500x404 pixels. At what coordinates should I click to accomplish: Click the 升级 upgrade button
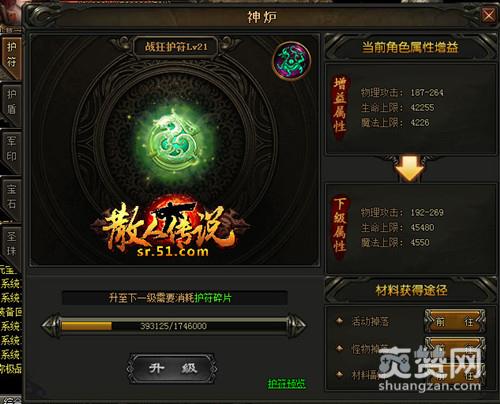tap(172, 369)
